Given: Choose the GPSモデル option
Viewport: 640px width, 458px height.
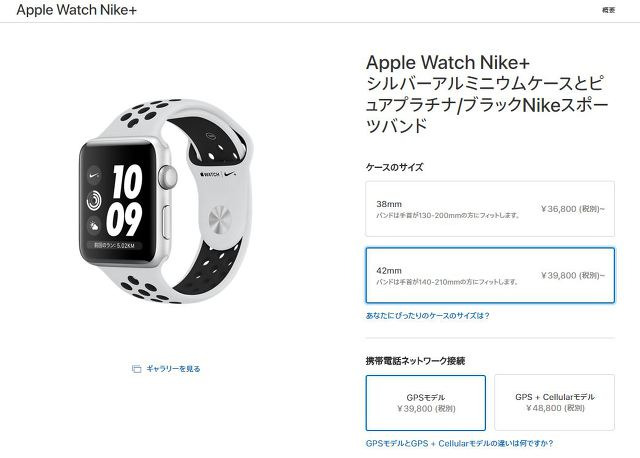Looking at the screenshot, I should coord(426,403).
